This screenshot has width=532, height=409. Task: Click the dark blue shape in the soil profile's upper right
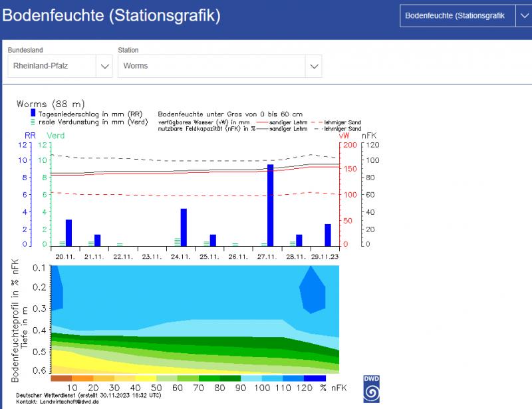(x=313, y=289)
